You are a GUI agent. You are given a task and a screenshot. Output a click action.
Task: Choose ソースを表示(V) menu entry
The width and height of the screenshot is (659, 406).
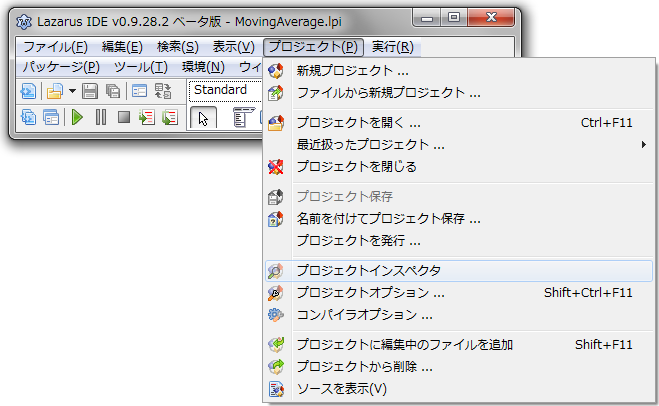click(459, 389)
